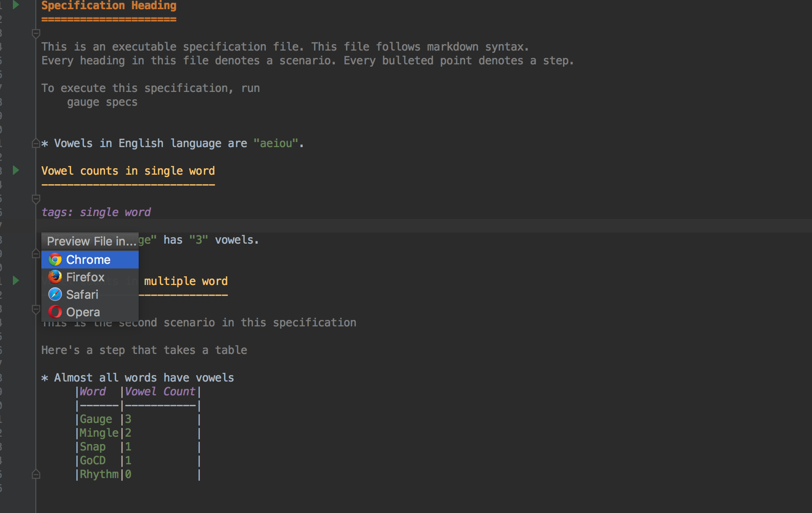Click the vowel count '2' in Mingle row
The height and width of the screenshot is (513, 812).
pyautogui.click(x=128, y=433)
